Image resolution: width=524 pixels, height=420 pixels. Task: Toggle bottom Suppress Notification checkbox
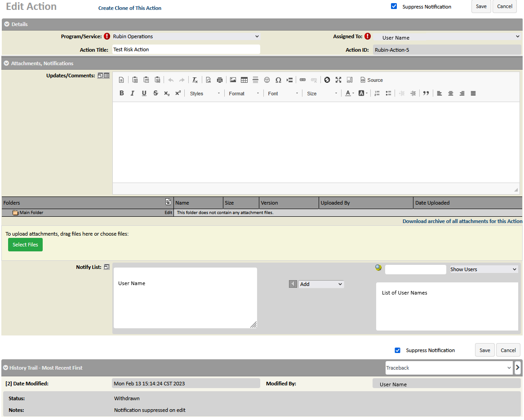[397, 350]
